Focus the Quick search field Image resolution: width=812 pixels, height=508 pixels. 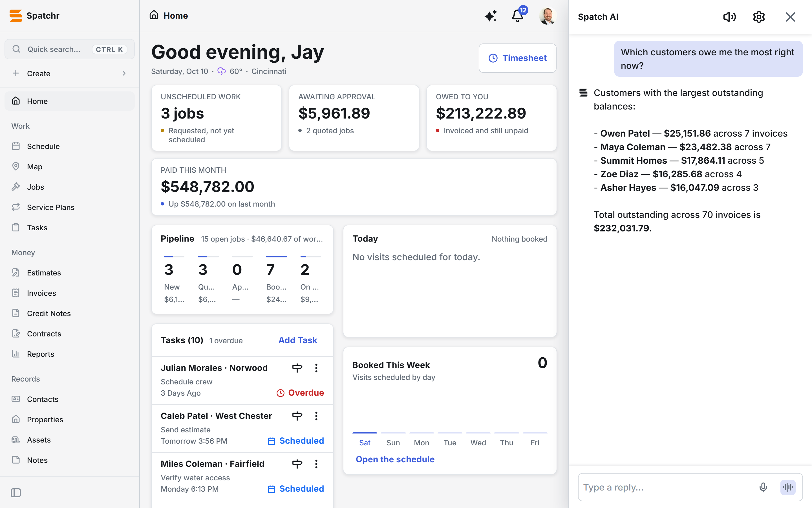69,49
